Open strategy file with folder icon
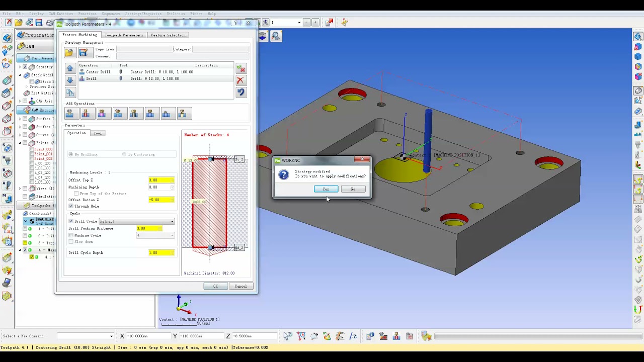This screenshot has height=362, width=644. (x=69, y=52)
